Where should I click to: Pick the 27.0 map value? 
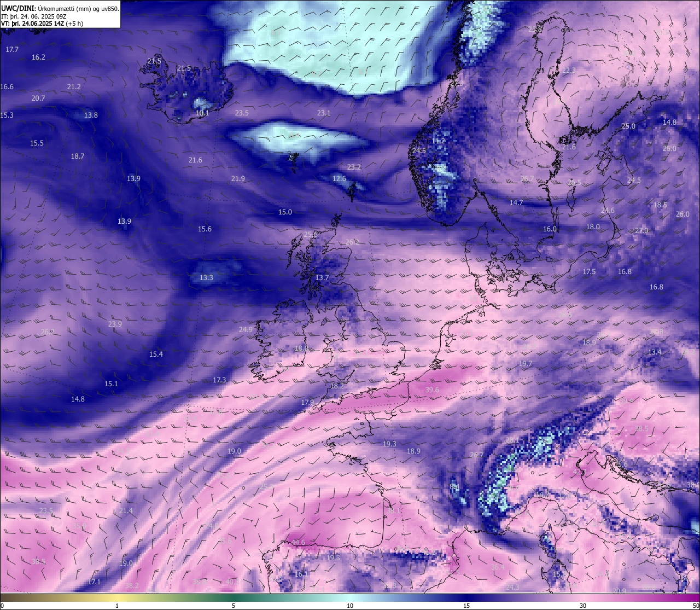[641, 231]
